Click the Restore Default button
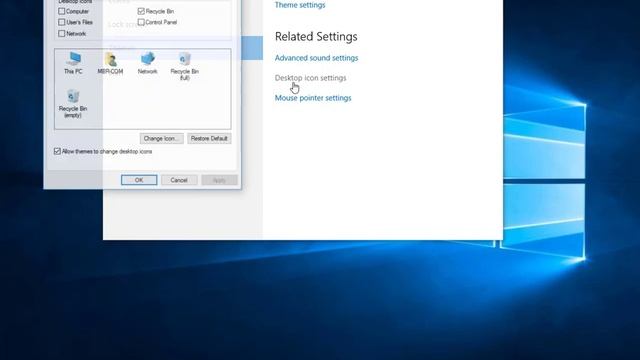The height and width of the screenshot is (360, 640). point(209,138)
